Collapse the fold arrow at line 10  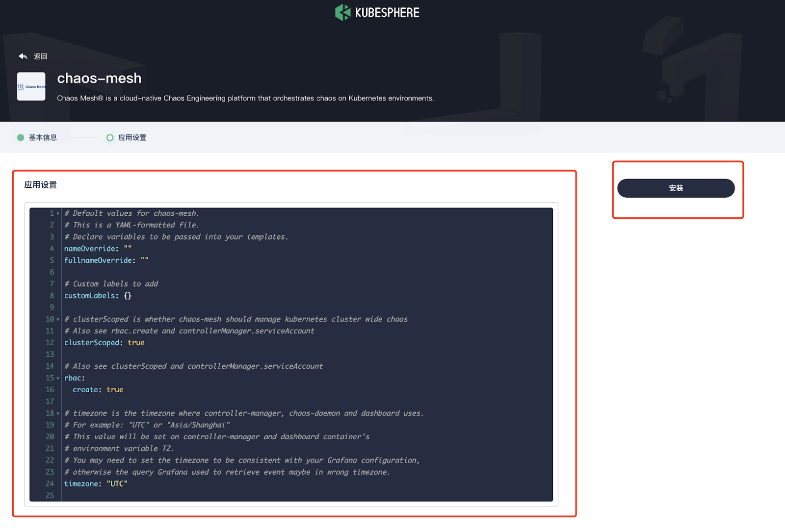pos(58,320)
